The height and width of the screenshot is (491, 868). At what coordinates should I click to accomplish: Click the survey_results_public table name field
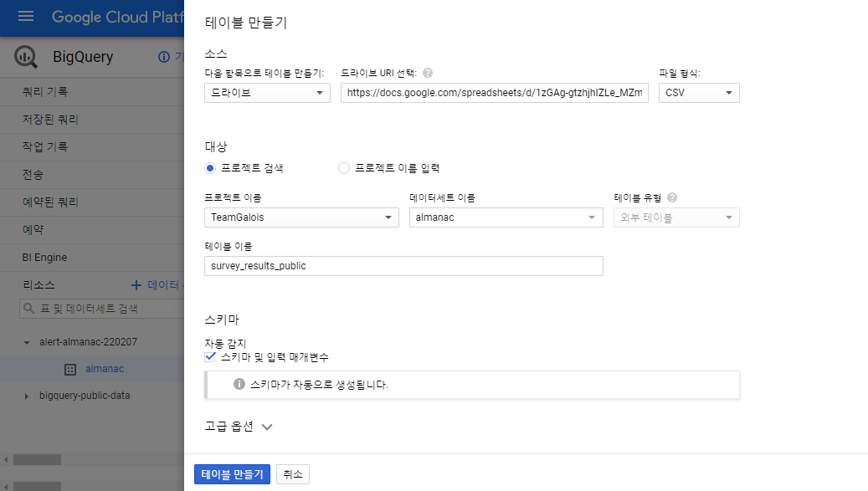(403, 266)
